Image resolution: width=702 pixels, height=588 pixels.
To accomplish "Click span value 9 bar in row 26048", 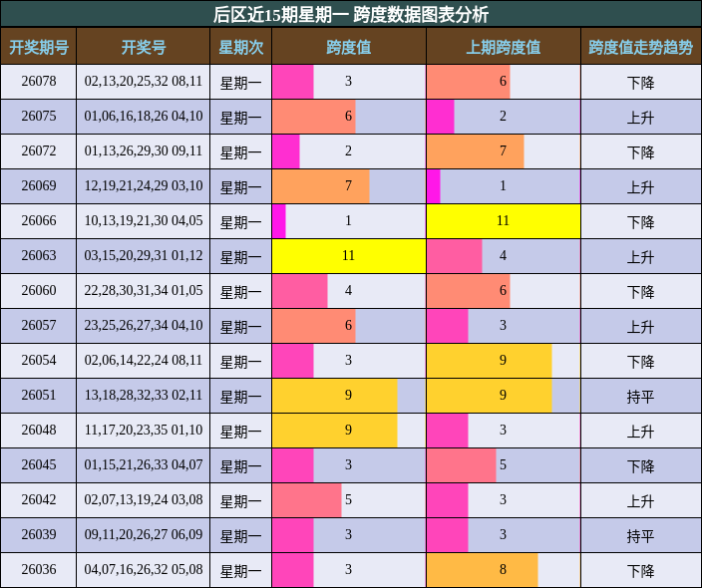I will [335, 431].
